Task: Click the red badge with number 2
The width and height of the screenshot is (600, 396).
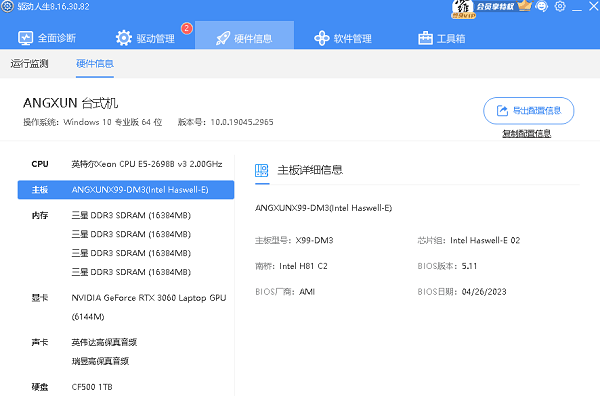Action: 187,28
